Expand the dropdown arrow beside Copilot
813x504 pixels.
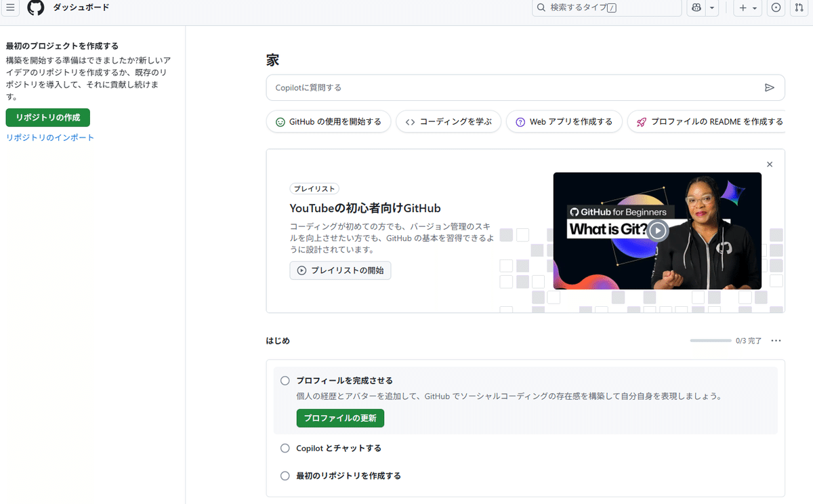[x=712, y=8]
